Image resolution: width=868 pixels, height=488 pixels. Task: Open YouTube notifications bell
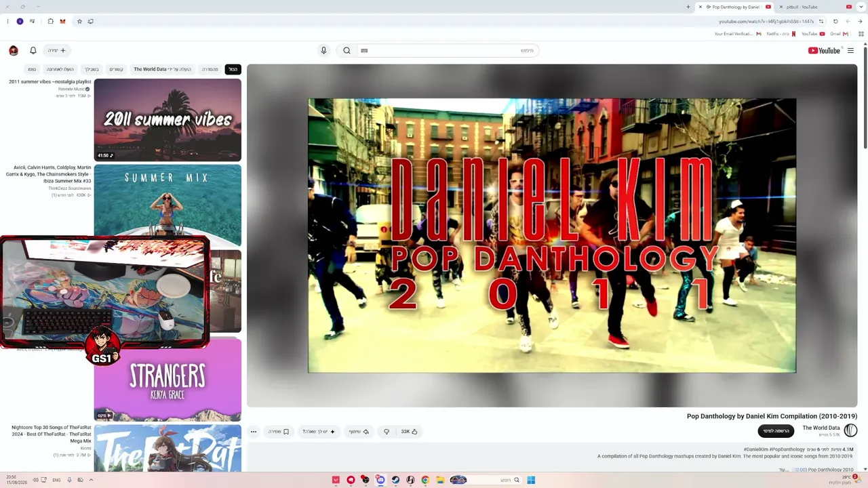[x=33, y=50]
